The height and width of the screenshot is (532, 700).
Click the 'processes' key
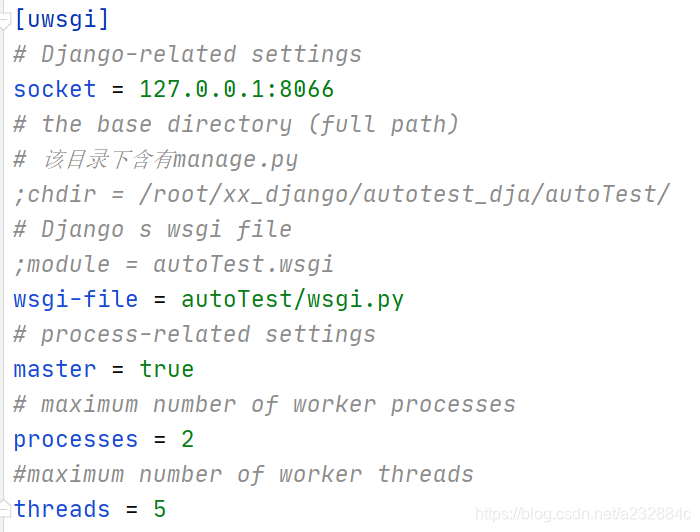76,441
